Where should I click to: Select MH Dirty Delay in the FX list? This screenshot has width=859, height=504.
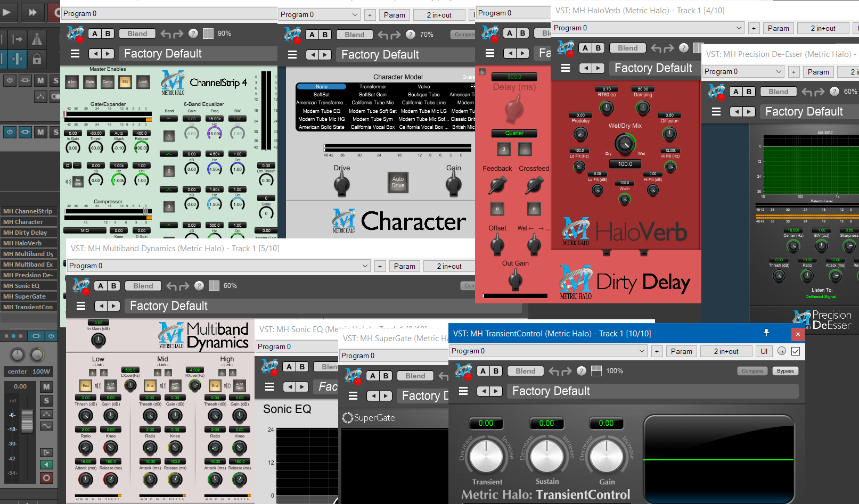[x=29, y=233]
